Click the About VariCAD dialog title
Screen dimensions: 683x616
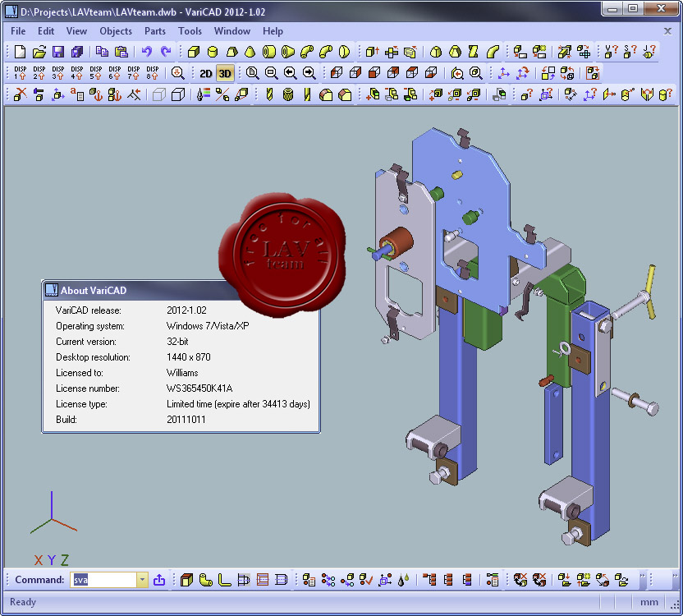pos(94,291)
